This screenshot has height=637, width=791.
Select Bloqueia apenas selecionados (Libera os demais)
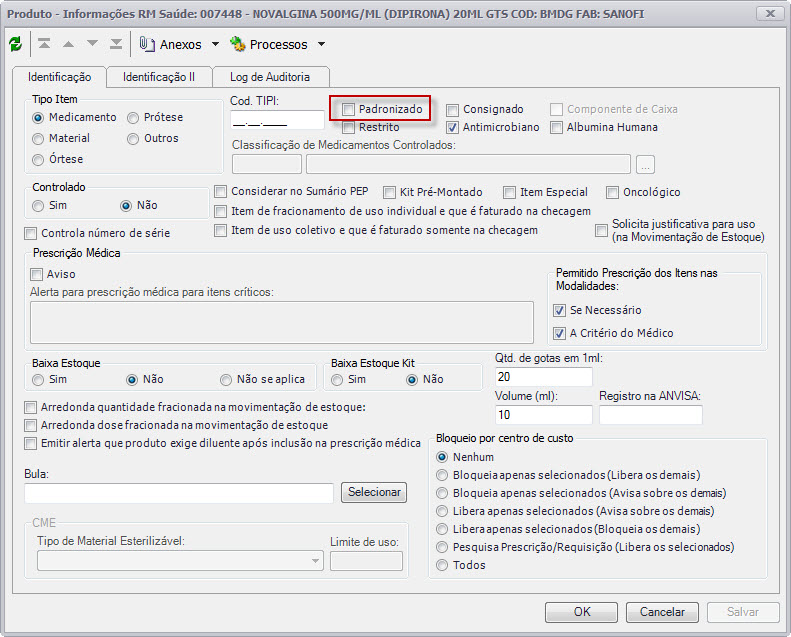point(442,475)
